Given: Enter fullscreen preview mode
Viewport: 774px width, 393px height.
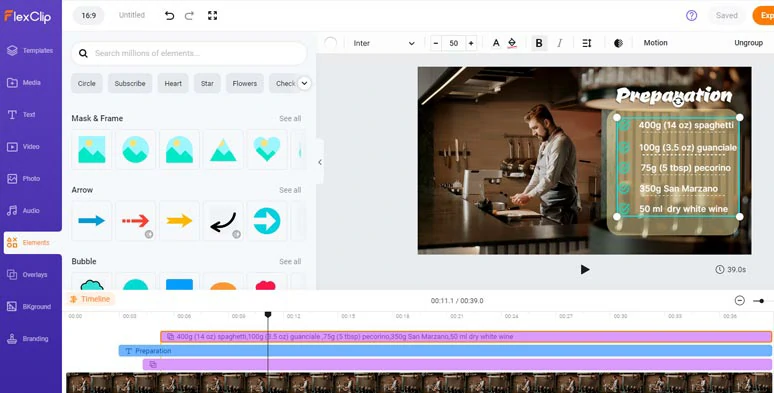Looking at the screenshot, I should point(212,16).
